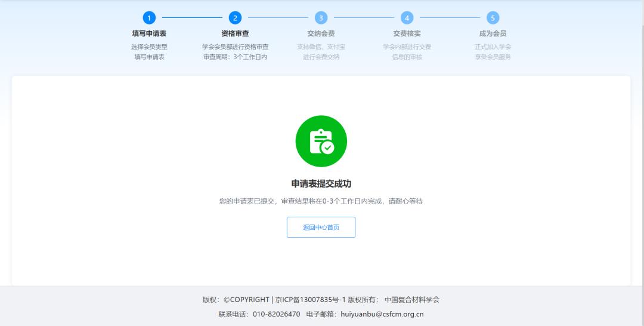Image resolution: width=644 pixels, height=326 pixels.
Task: Click the 交纳会费 step label
Action: 321,33
